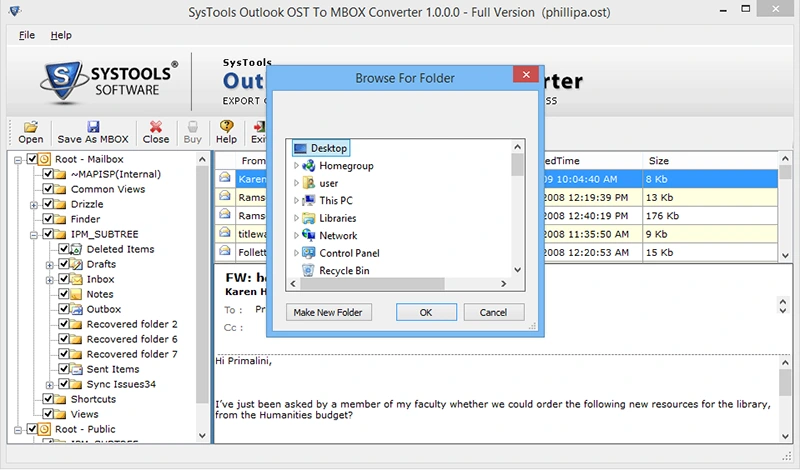Click the Deleted Items folder icon
The height and width of the screenshot is (470, 800).
click(76, 250)
